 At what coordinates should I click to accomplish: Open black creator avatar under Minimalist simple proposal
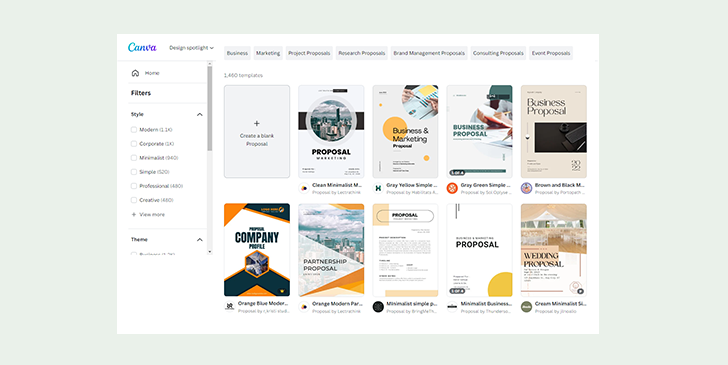(x=378, y=306)
